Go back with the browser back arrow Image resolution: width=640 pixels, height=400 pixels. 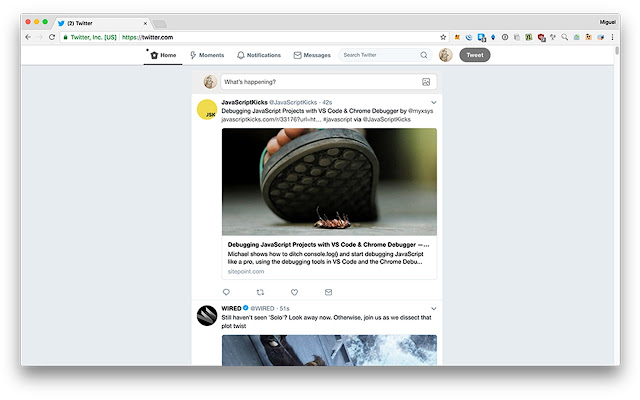click(x=28, y=37)
